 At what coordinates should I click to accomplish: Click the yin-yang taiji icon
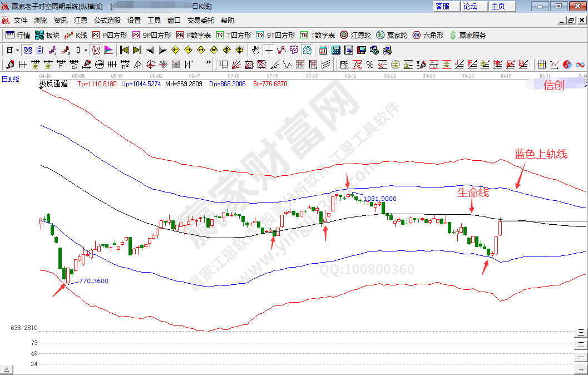coord(567,65)
